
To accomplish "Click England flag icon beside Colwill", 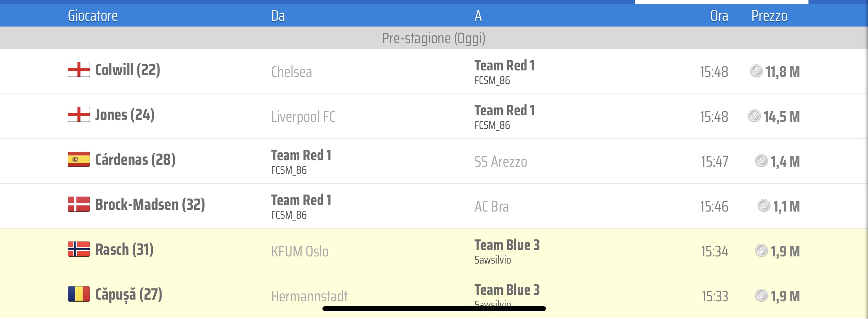I will click(x=79, y=70).
